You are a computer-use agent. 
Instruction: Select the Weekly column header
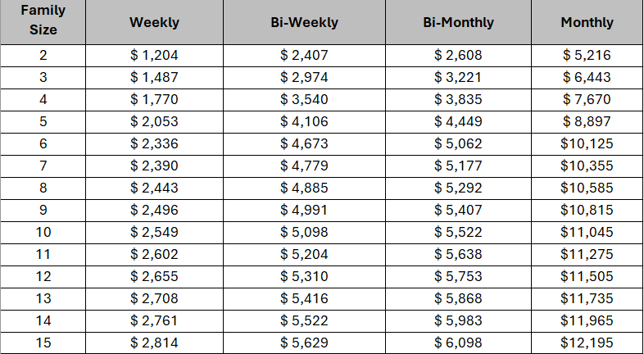pyautogui.click(x=154, y=22)
